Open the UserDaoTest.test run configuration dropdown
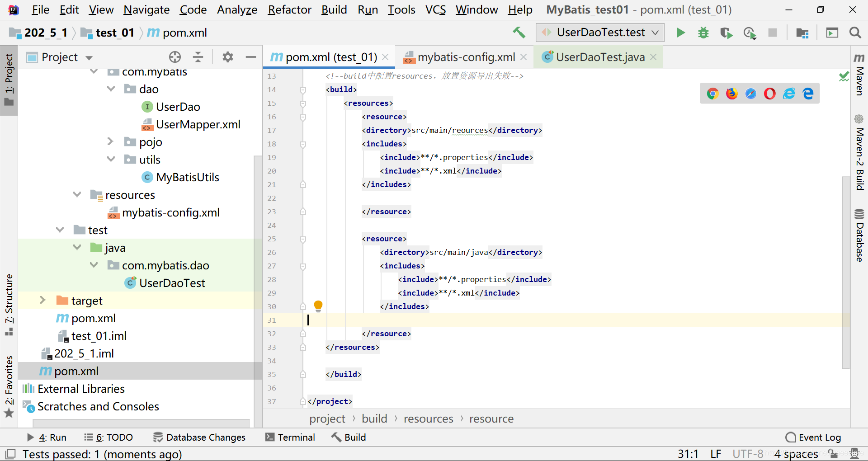The height and width of the screenshot is (461, 868). 600,33
